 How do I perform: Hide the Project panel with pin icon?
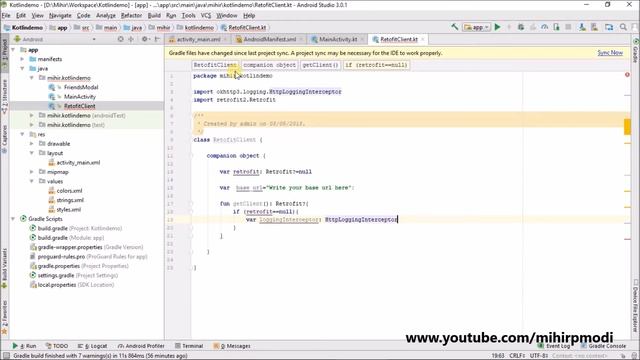point(157,39)
